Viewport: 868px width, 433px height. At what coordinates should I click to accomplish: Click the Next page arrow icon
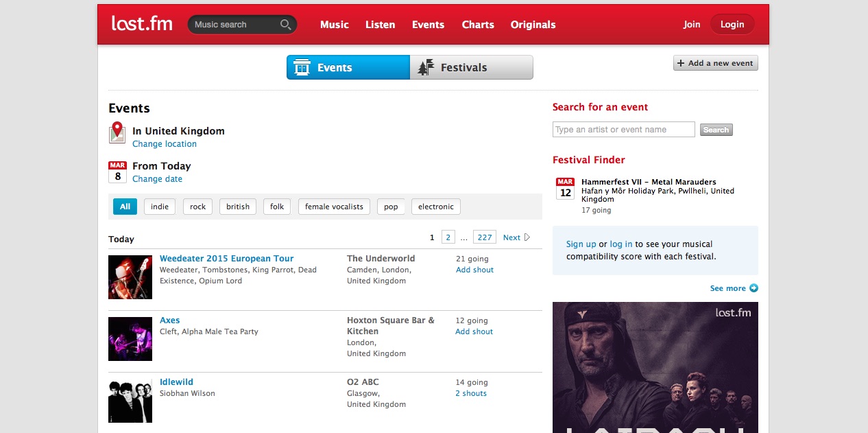527,237
